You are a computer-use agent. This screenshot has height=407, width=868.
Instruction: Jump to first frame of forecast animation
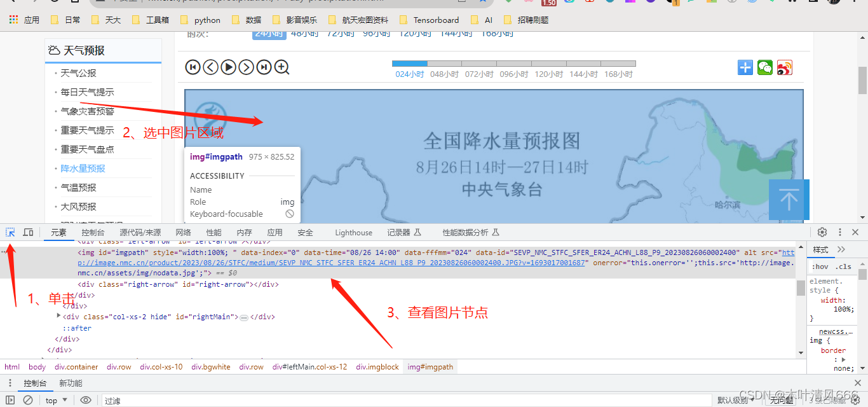(x=193, y=67)
